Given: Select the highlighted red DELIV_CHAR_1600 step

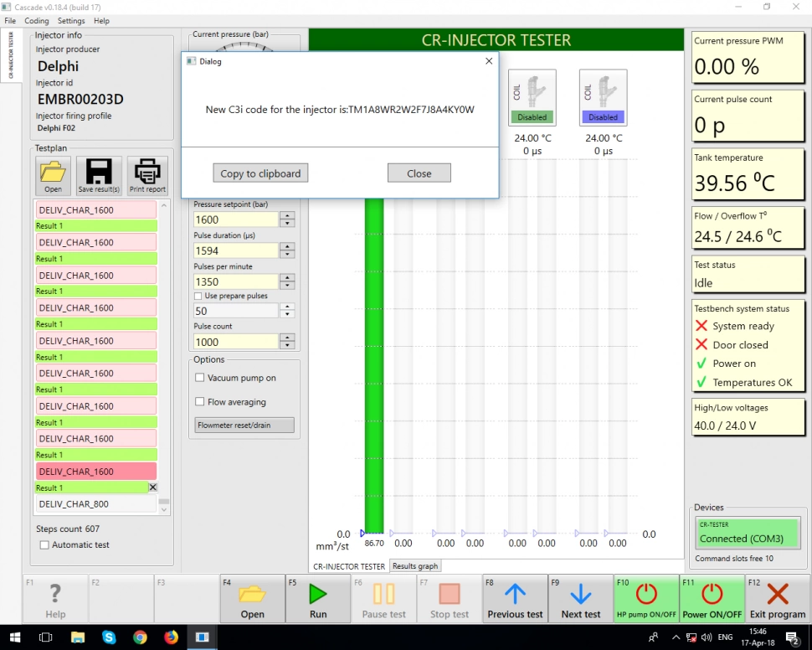Looking at the screenshot, I should pos(96,472).
